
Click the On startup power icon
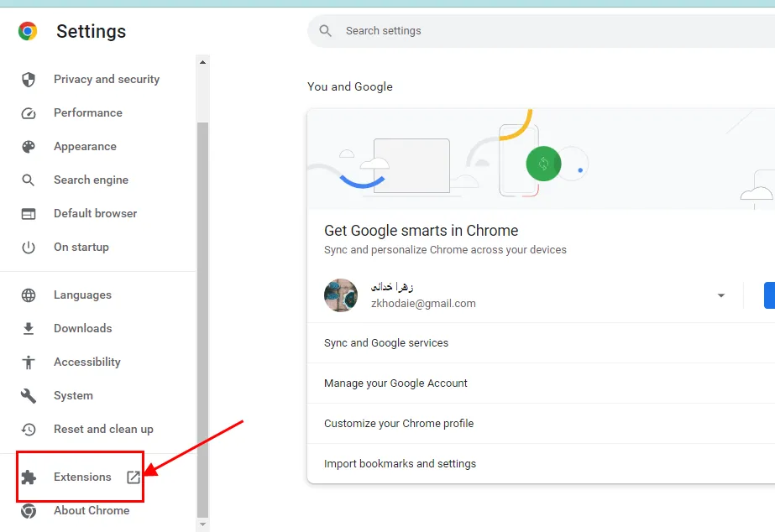pyautogui.click(x=29, y=247)
